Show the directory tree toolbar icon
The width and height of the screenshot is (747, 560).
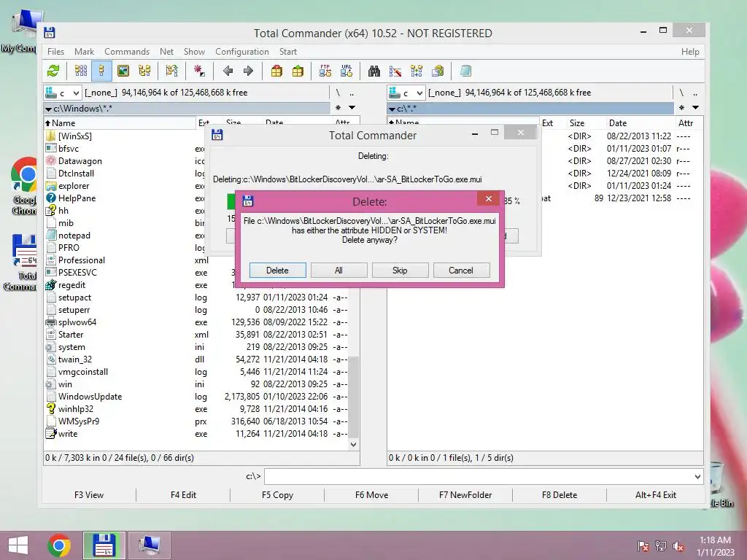[144, 71]
